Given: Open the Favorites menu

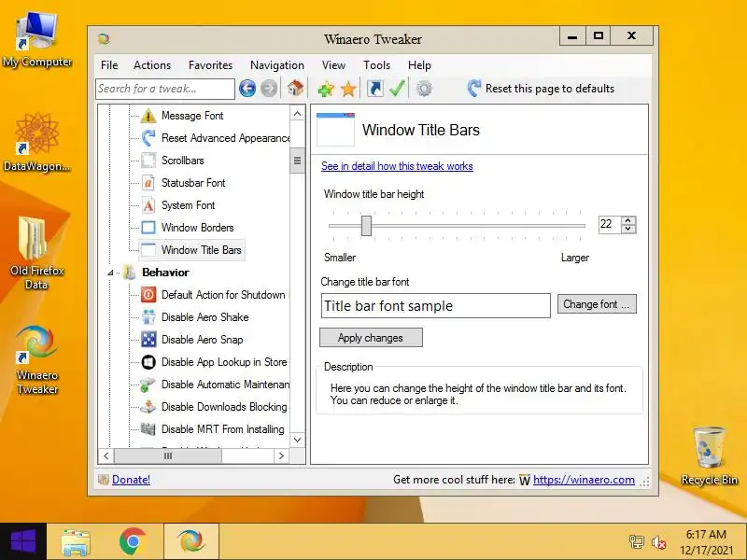Looking at the screenshot, I should tap(211, 65).
